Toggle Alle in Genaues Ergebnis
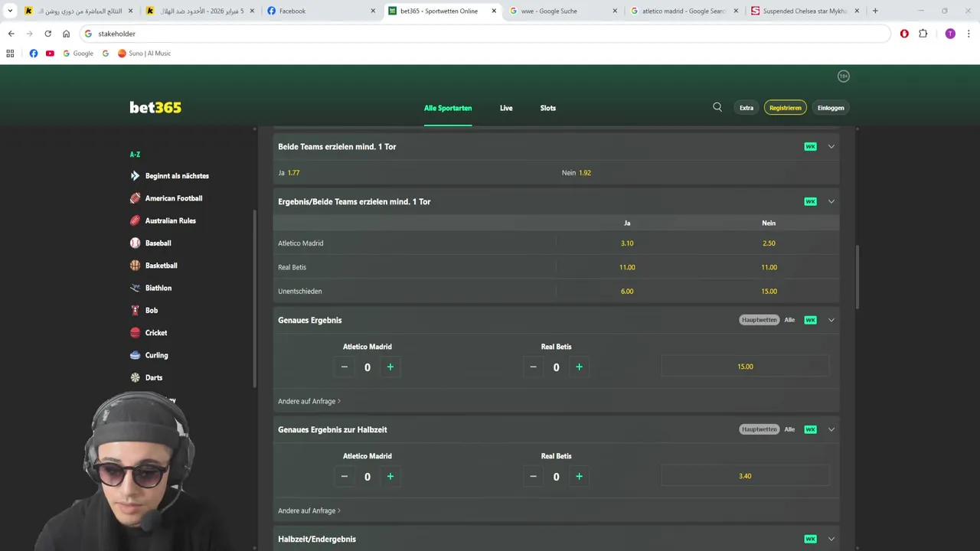The height and width of the screenshot is (551, 980). [789, 320]
